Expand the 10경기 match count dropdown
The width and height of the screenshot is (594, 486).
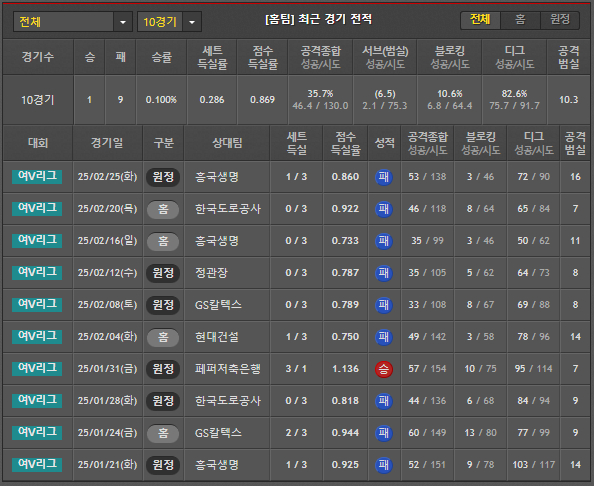point(169,22)
